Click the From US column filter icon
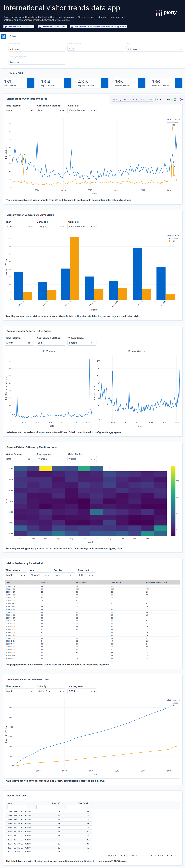The width and height of the screenshot is (185, 868). [x=59, y=807]
